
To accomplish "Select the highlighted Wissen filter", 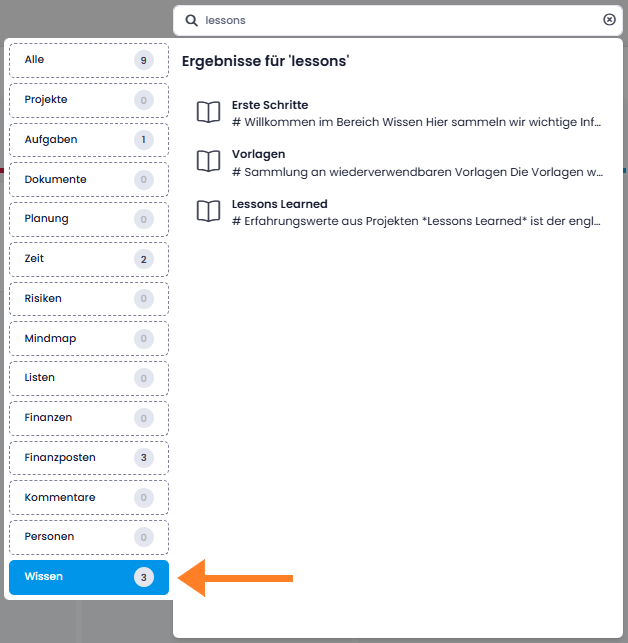I will (x=89, y=577).
